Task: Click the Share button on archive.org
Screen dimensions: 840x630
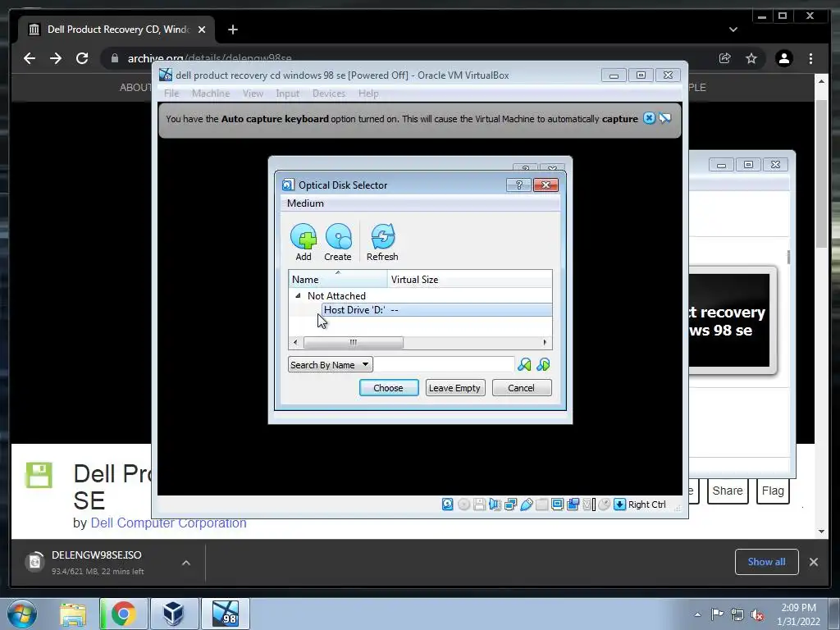Action: tap(727, 491)
